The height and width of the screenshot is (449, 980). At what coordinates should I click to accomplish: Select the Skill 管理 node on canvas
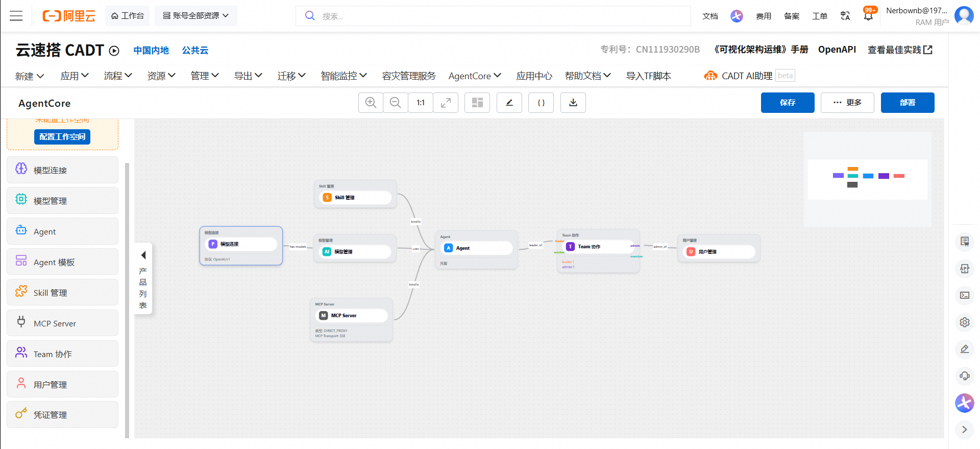[x=355, y=195]
